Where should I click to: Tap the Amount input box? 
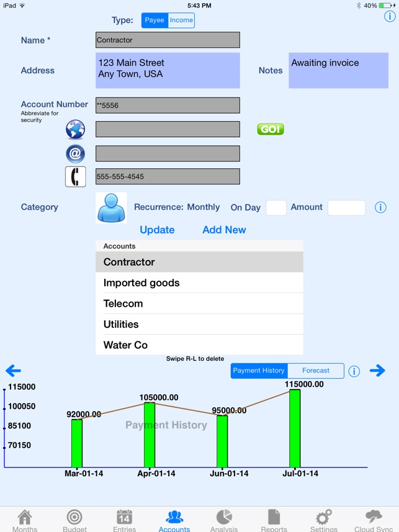346,207
